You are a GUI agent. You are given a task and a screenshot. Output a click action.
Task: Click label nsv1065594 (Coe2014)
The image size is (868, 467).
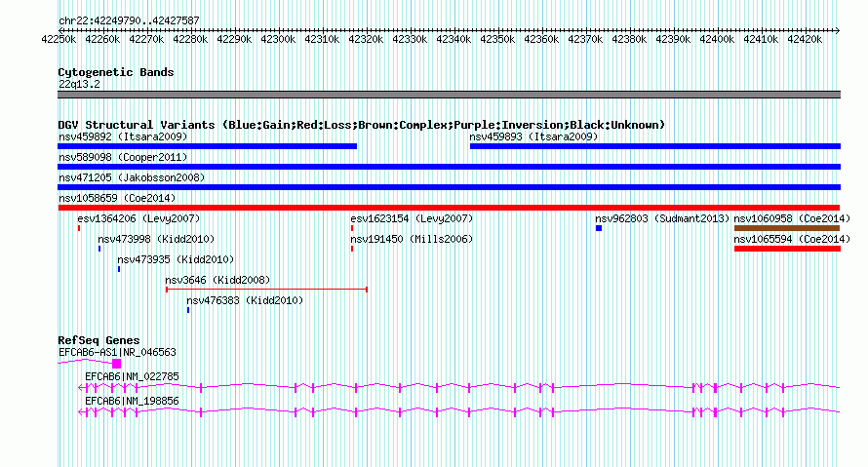792,239
